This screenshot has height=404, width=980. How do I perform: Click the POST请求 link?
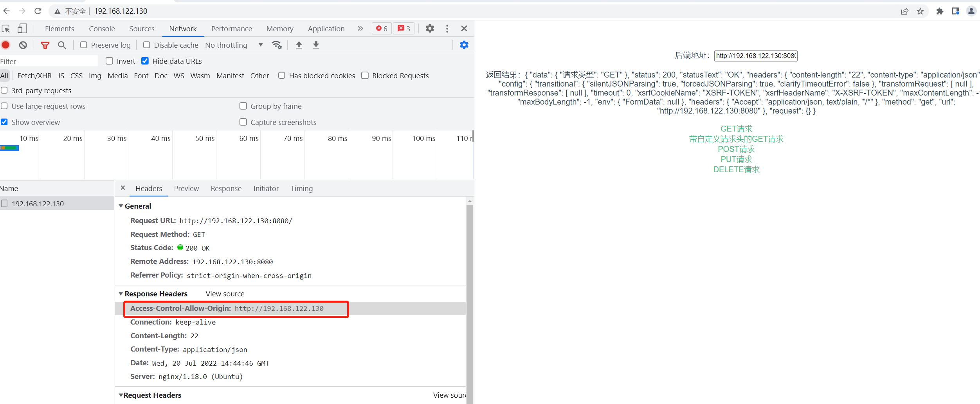click(736, 149)
